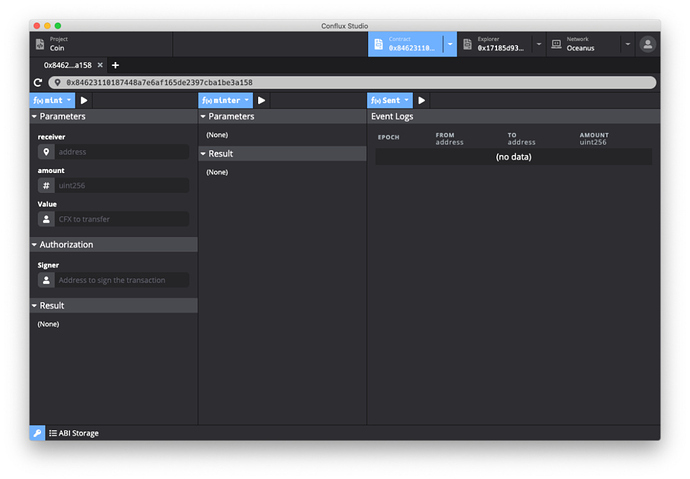Click play button next to Sent event
The image size is (690, 479).
pos(422,100)
